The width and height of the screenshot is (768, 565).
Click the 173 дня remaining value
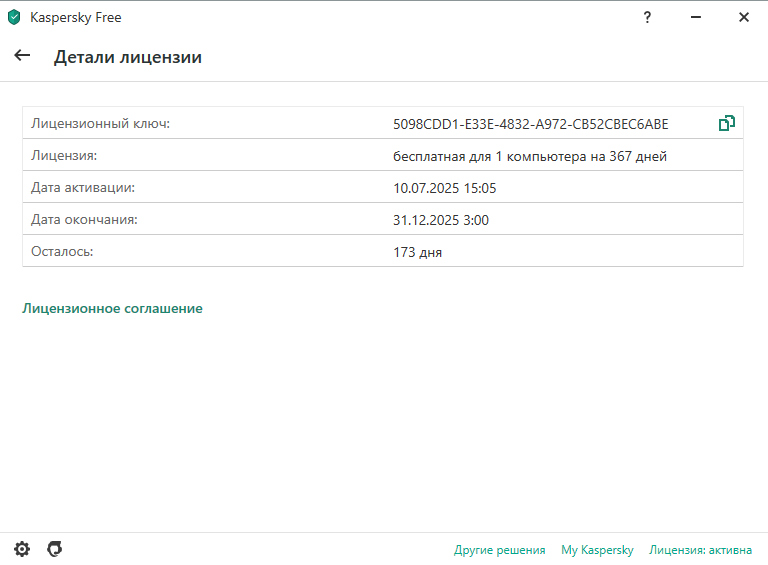(x=417, y=252)
